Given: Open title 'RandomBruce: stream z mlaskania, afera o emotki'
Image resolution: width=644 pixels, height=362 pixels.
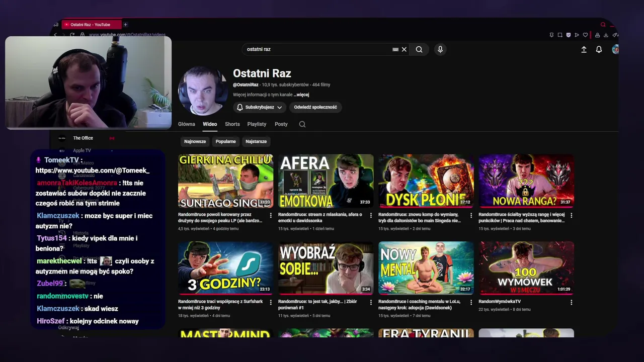Looking at the screenshot, I should click(320, 217).
